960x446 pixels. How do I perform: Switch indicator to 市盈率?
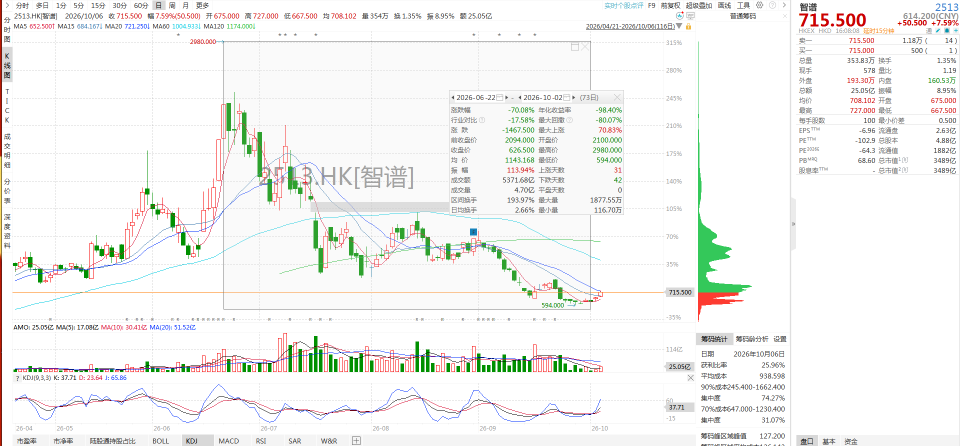[27, 440]
